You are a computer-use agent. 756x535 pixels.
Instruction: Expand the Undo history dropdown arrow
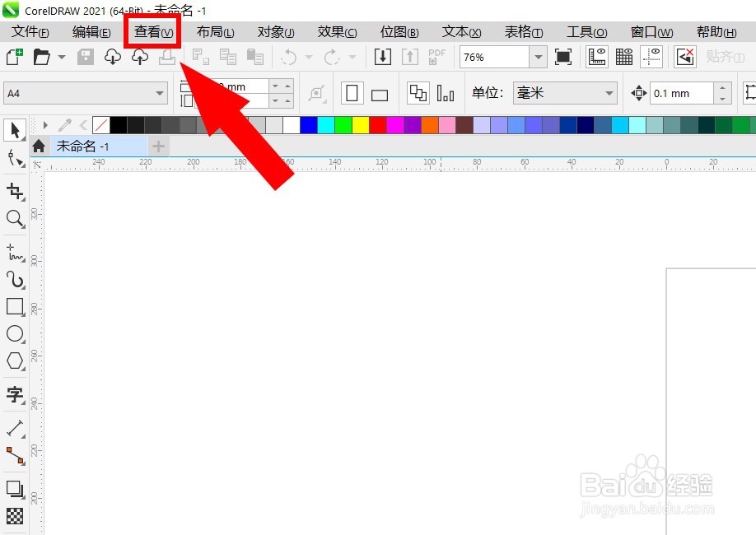(309, 57)
